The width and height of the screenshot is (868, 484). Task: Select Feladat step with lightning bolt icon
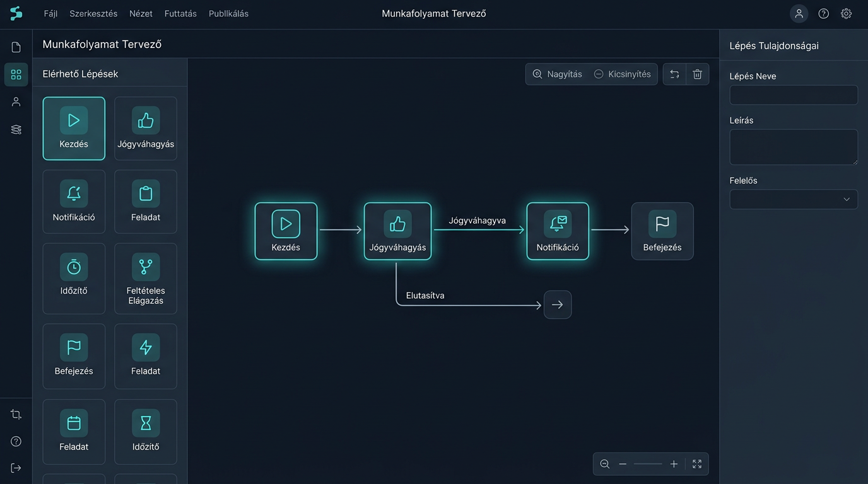click(x=146, y=357)
